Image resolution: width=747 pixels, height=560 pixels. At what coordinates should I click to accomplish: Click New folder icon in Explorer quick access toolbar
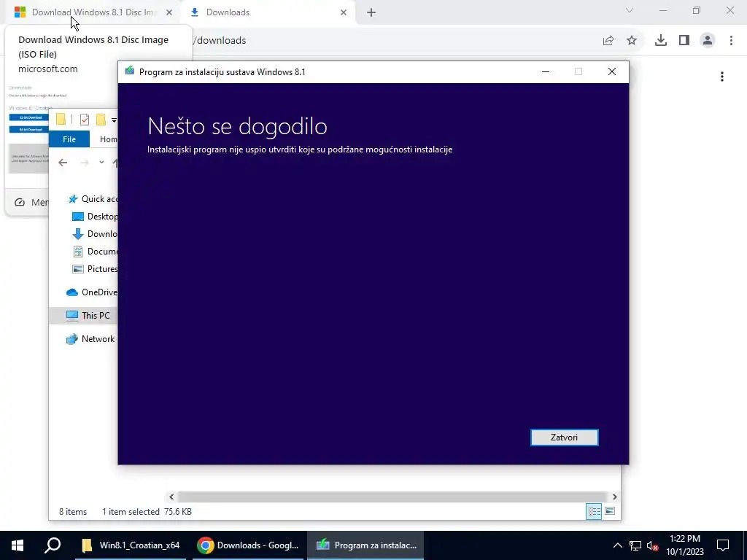(101, 120)
